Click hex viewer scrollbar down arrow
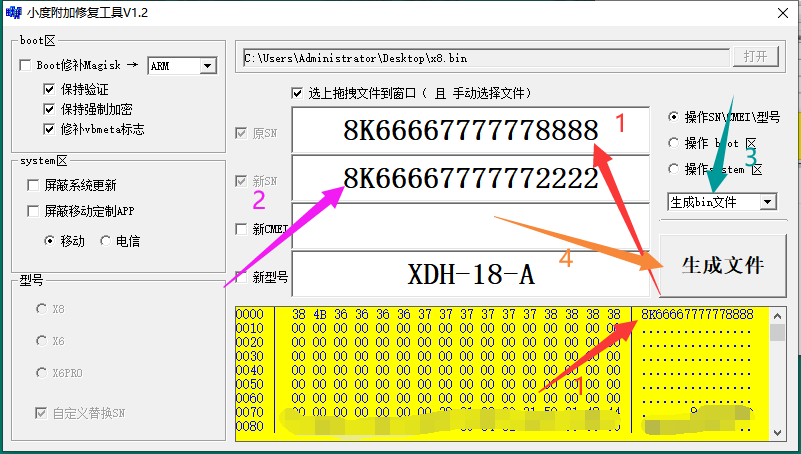The image size is (801, 454). 777,433
